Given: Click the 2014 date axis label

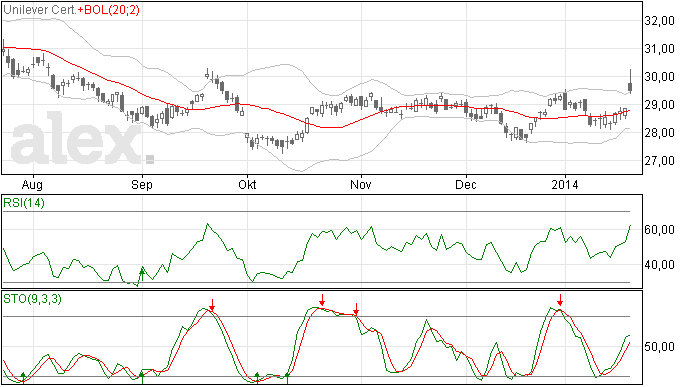Looking at the screenshot, I should [565, 184].
